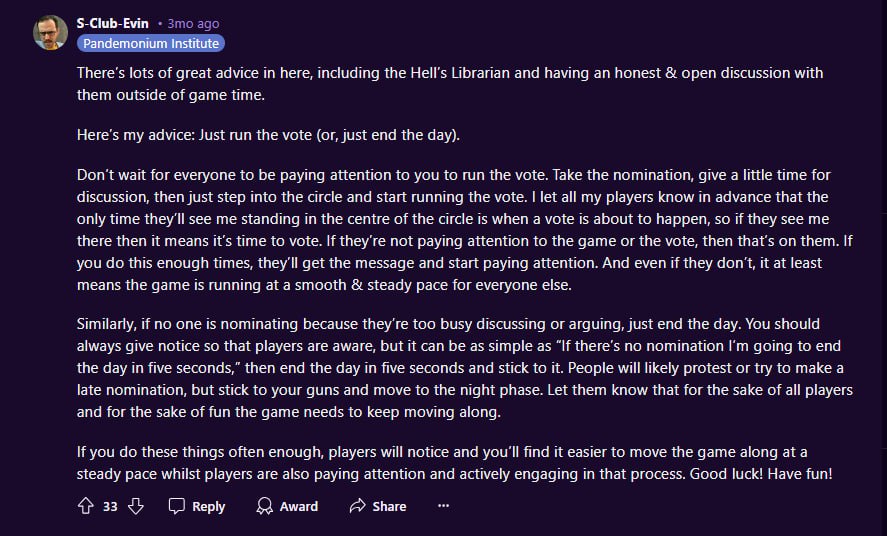Click the paragraph starting "There's lots of great advice"
This screenshot has width=887, height=536.
(x=450, y=84)
